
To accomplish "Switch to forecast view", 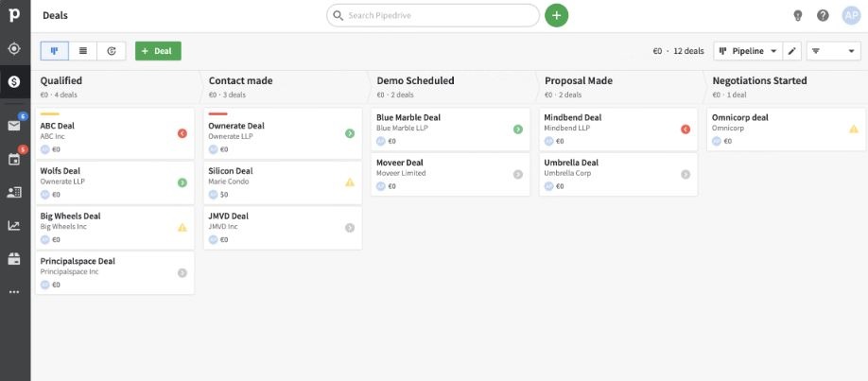I will [x=112, y=51].
